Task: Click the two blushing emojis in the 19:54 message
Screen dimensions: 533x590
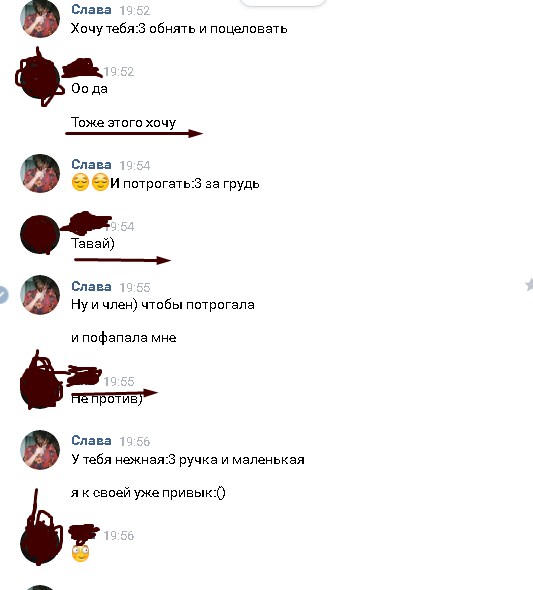Action: click(x=90, y=182)
